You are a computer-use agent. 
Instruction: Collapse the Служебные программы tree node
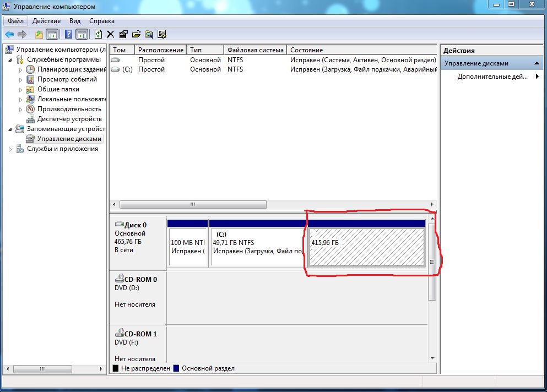tap(11, 59)
